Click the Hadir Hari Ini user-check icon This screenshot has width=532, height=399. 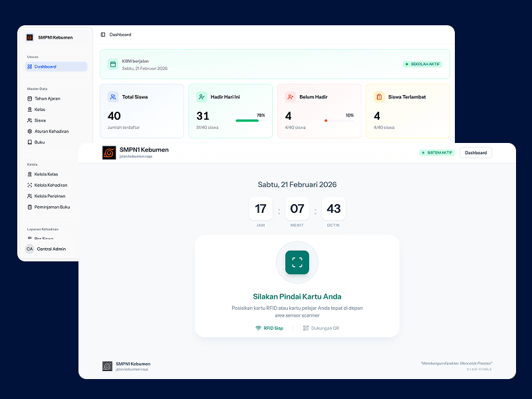[x=201, y=97]
